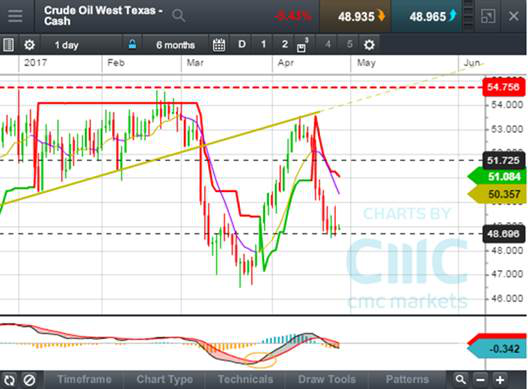Viewport: 529px width, 389px height.
Task: Open the hamburger menu icon
Action: pos(15,16)
